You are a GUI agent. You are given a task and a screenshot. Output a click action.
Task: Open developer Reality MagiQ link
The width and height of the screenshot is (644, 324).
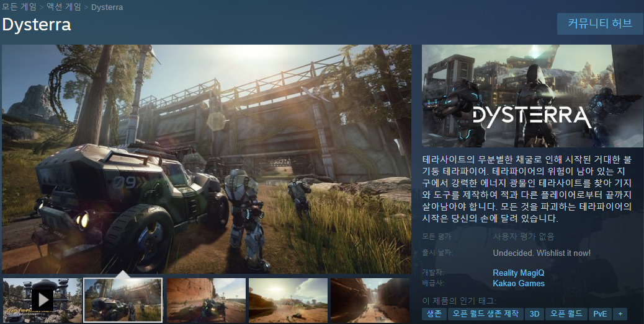coord(518,273)
